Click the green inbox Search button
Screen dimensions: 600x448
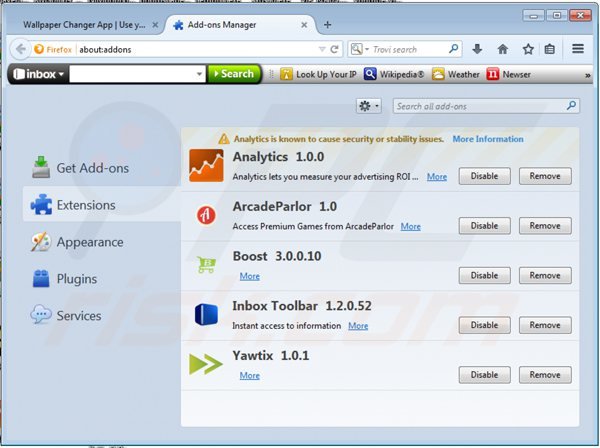(x=234, y=74)
